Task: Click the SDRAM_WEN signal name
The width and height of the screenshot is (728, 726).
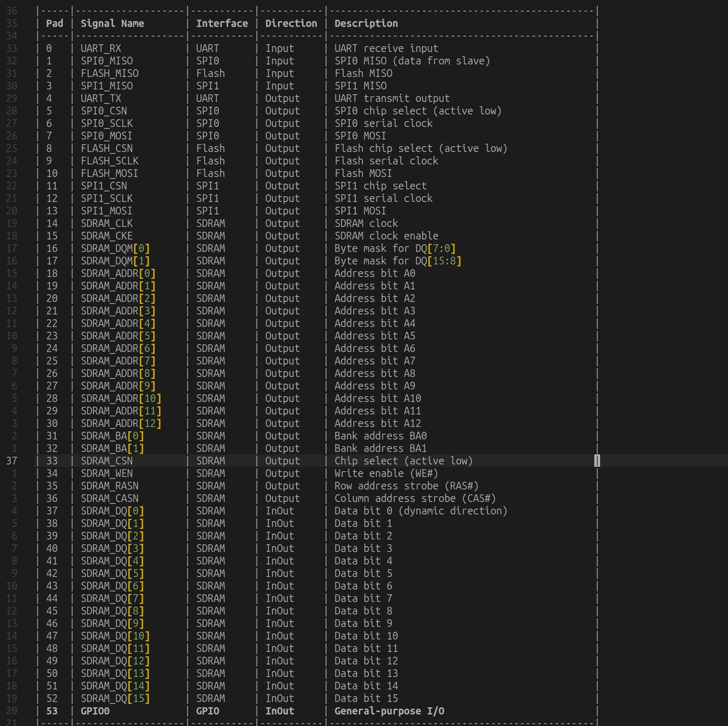Action: (107, 474)
